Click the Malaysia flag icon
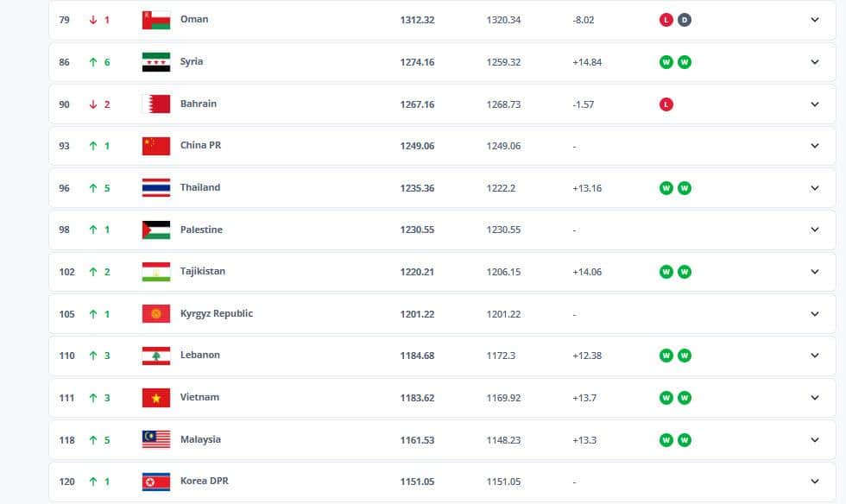Screen dimensions: 846x504 pos(156,439)
